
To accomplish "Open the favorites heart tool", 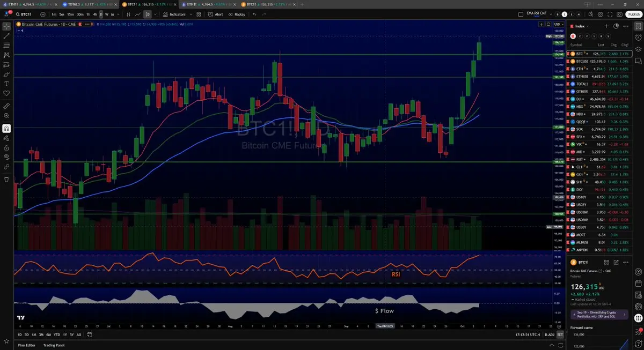I will tap(6, 93).
